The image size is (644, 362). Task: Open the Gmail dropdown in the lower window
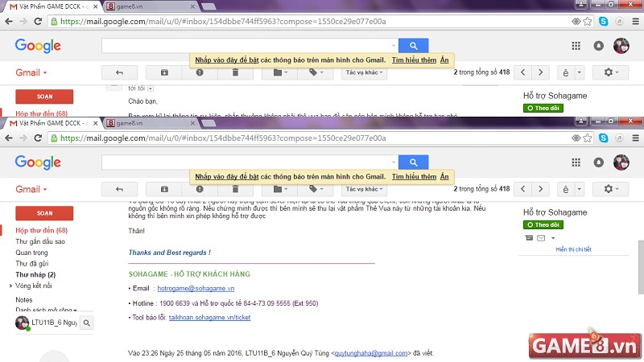[31, 189]
